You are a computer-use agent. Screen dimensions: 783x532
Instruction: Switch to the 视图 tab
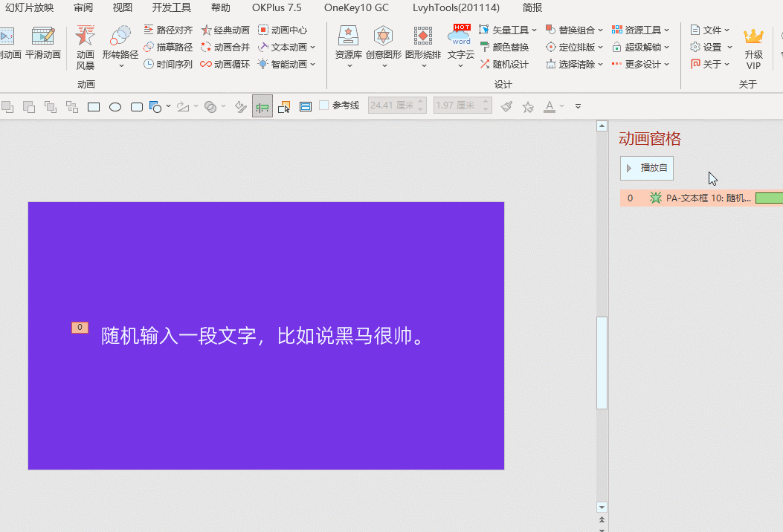tap(123, 7)
